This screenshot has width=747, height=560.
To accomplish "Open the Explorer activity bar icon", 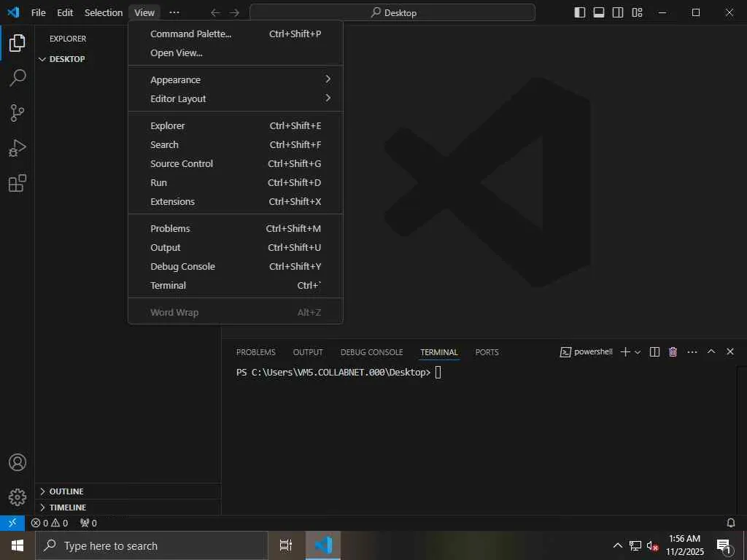I will (x=18, y=43).
